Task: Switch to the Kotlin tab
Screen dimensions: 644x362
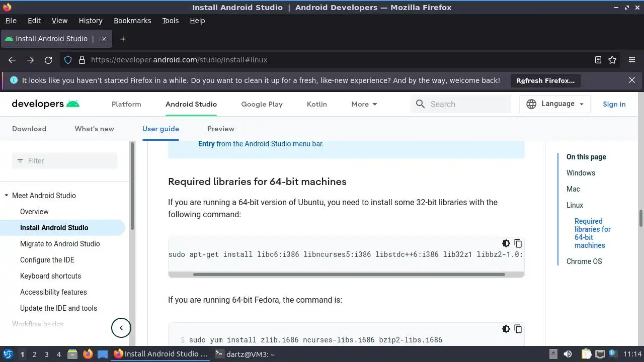Action: tap(317, 104)
